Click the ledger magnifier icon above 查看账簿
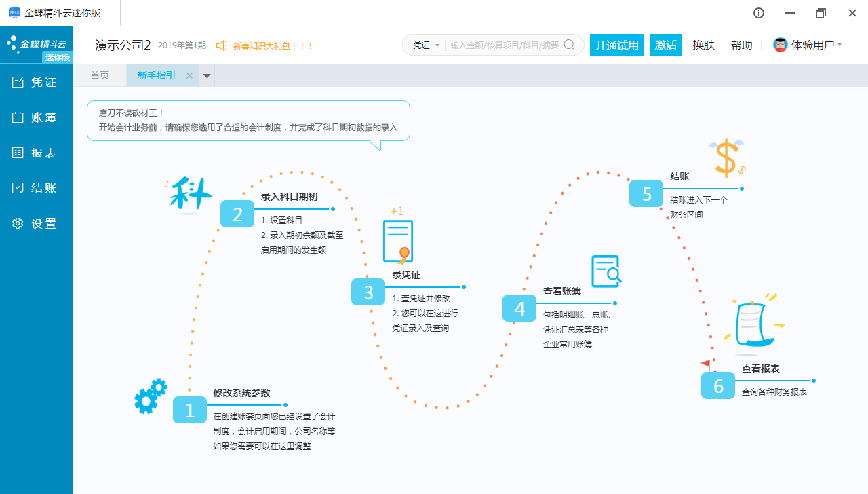 [x=606, y=271]
